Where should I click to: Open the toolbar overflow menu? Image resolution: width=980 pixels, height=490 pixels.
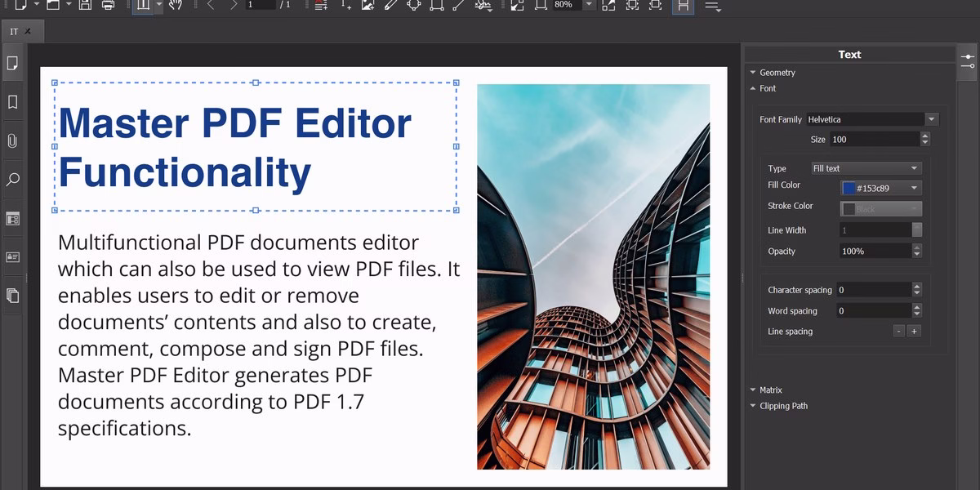712,7
